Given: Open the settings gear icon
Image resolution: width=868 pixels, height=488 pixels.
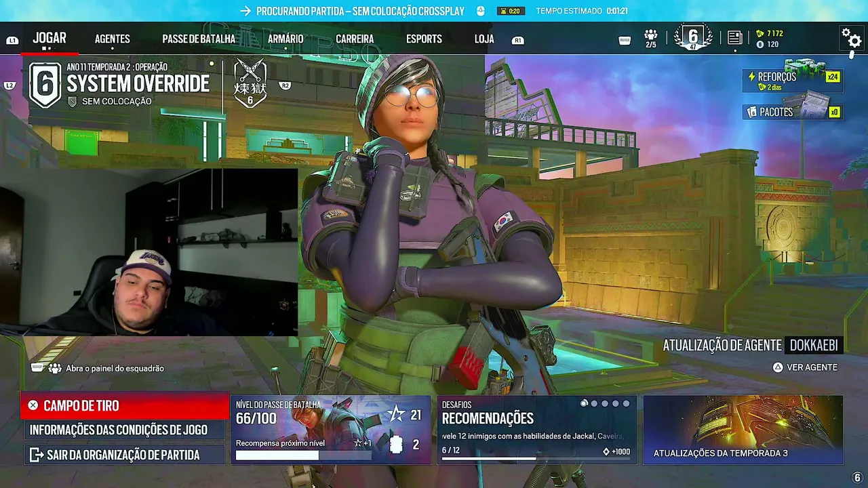Looking at the screenshot, I should tap(851, 38).
